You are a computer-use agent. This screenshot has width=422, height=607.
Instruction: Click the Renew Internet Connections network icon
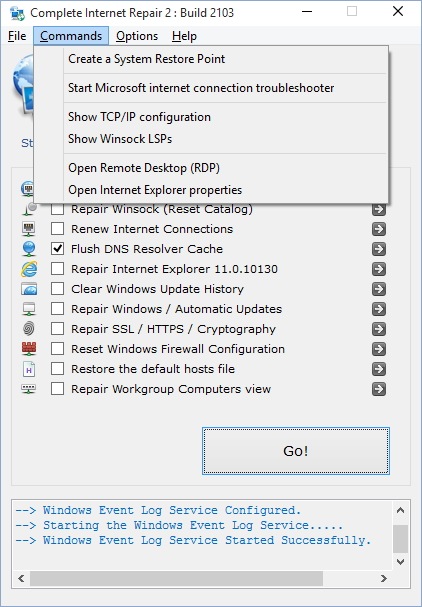coord(29,229)
